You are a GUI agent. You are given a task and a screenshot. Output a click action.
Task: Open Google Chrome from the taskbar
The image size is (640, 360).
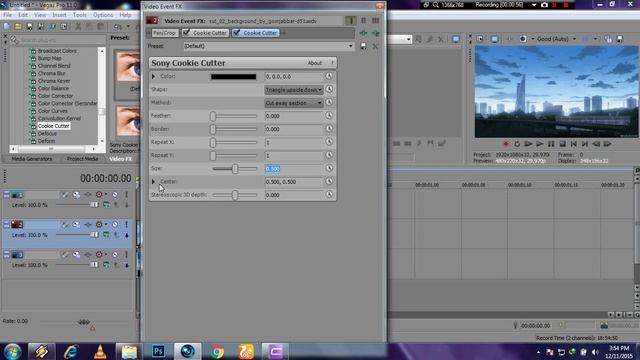[217, 351]
